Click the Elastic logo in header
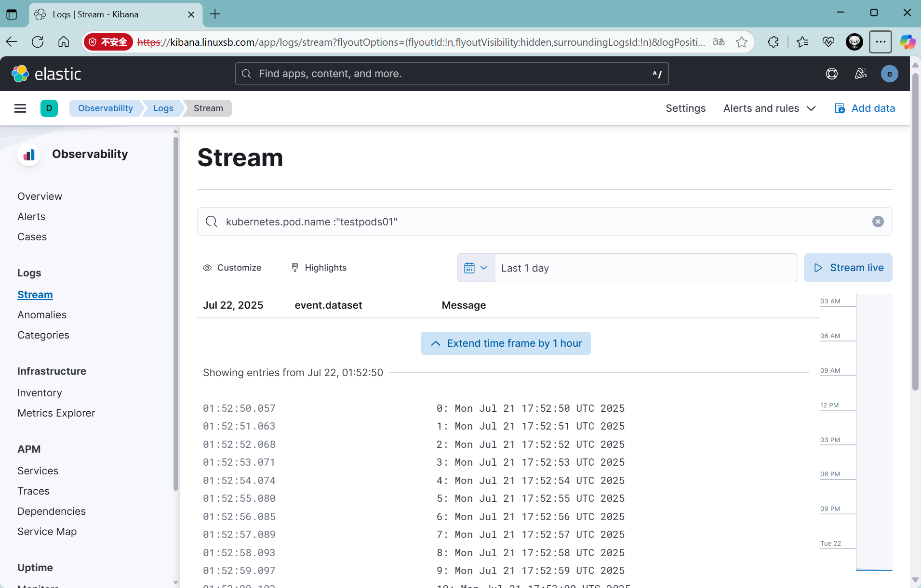 [x=46, y=74]
